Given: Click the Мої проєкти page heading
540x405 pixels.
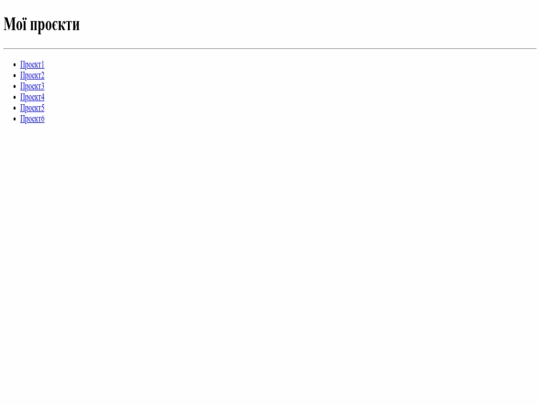Looking at the screenshot, I should click(42, 24).
